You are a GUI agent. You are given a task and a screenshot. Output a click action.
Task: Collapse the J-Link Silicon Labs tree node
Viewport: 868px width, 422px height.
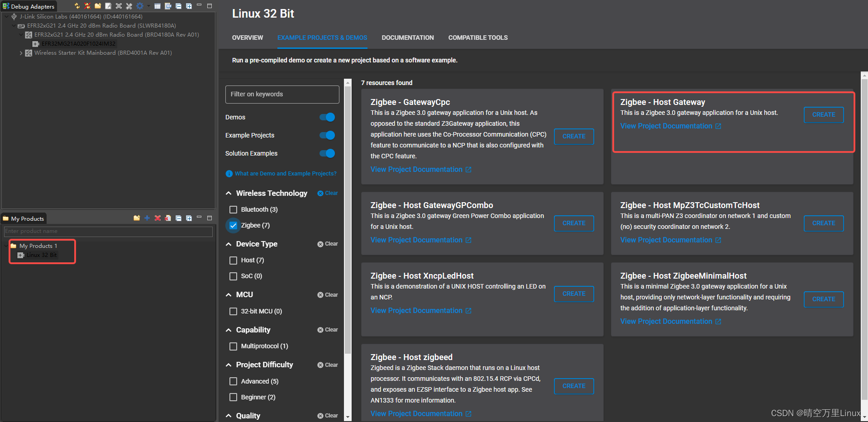[x=6, y=17]
